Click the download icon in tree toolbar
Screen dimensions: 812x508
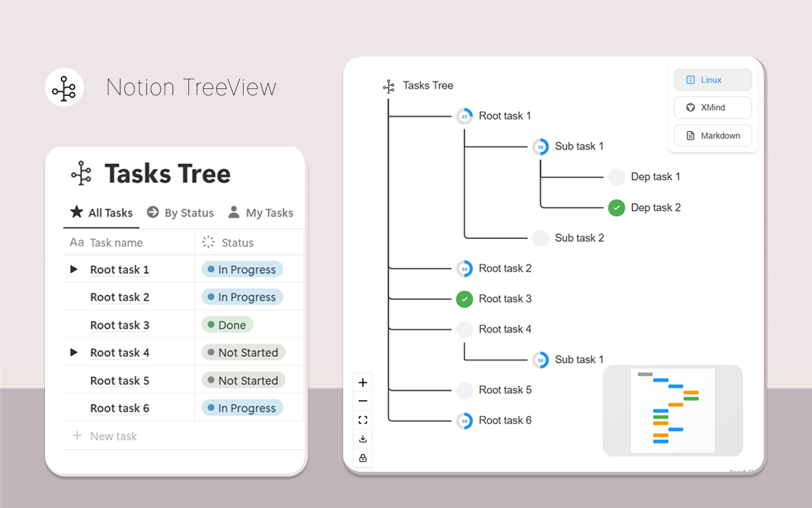pos(362,438)
